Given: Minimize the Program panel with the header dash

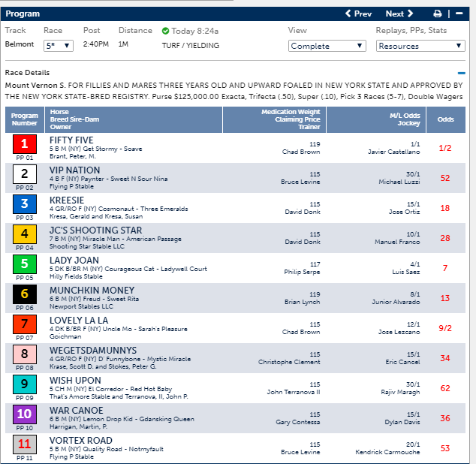Looking at the screenshot, I should (x=459, y=14).
